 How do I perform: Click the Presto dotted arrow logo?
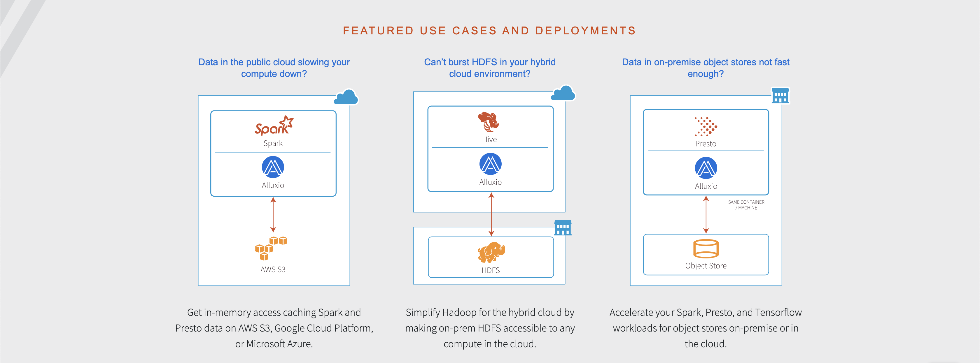pyautogui.click(x=706, y=126)
